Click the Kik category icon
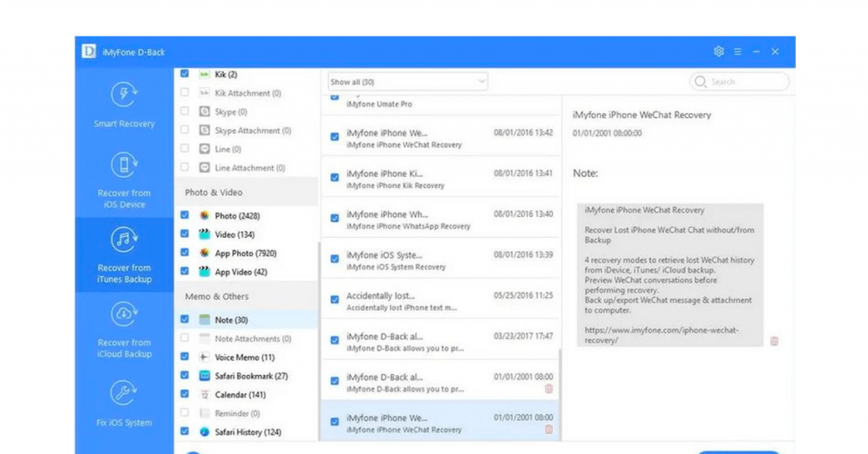Screen dimensions: 868x454 (204, 74)
